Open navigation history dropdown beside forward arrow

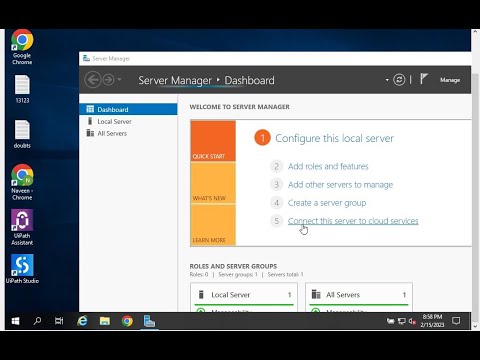click(119, 80)
